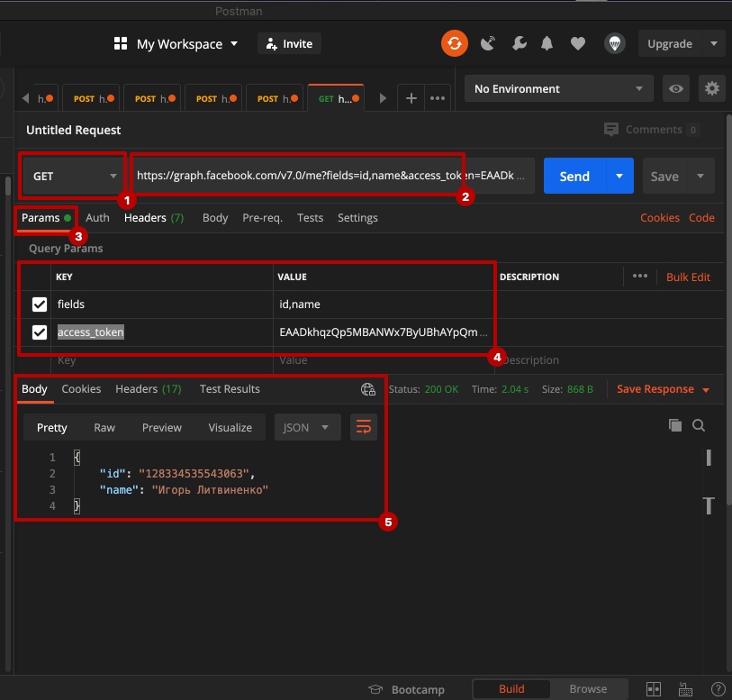Viewport: 732px width, 700px height.
Task: Open Bootcamp graduation cap icon
Action: click(x=375, y=689)
